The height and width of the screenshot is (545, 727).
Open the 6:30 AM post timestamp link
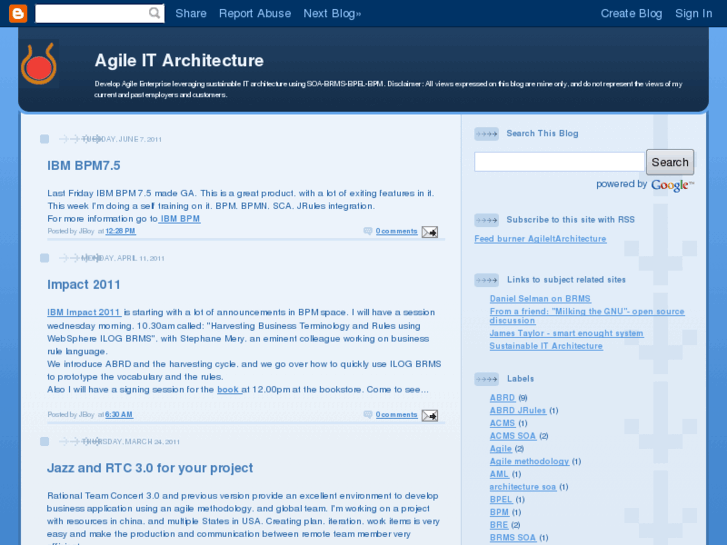(x=119, y=415)
